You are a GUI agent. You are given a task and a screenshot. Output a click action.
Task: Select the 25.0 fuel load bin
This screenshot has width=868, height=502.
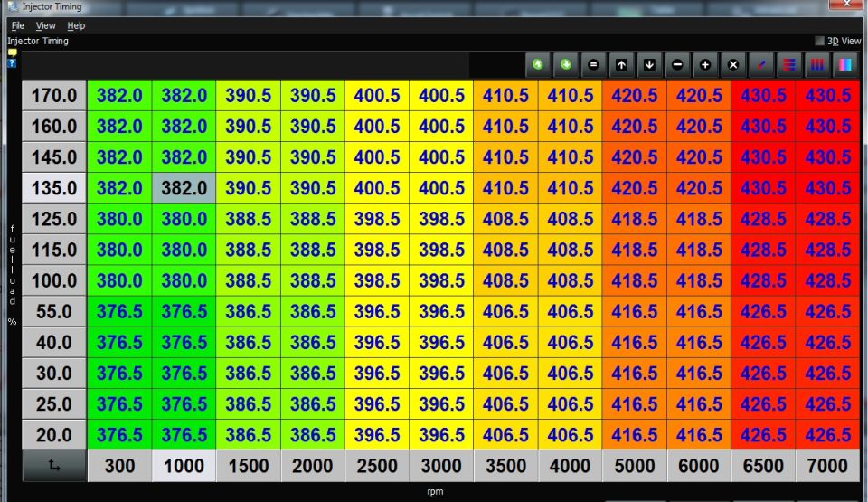54,404
